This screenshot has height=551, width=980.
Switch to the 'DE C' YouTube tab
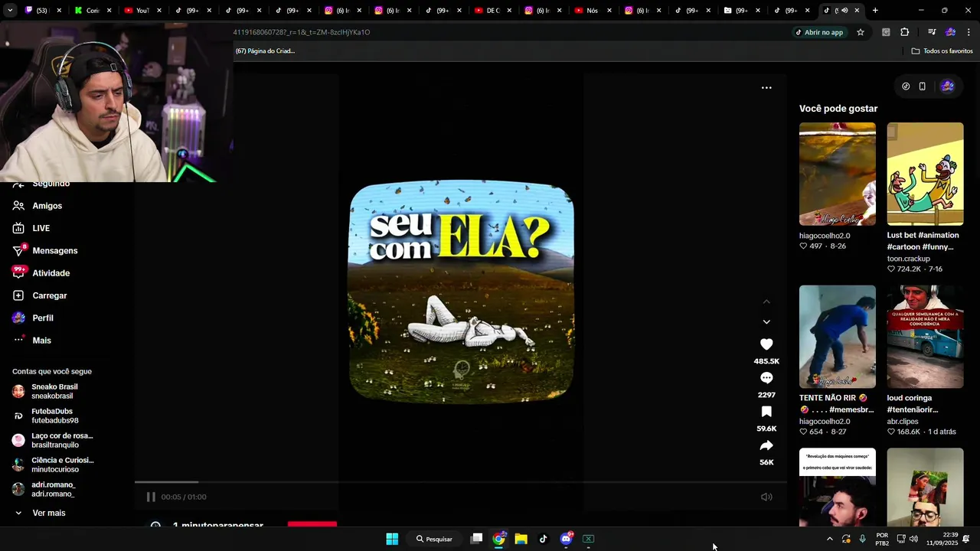(488, 11)
